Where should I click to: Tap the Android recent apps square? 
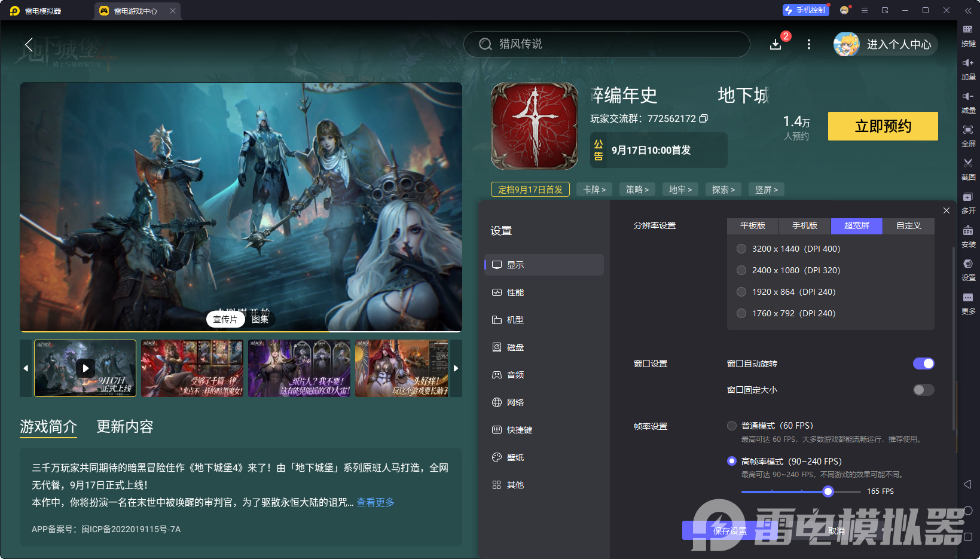[968, 537]
